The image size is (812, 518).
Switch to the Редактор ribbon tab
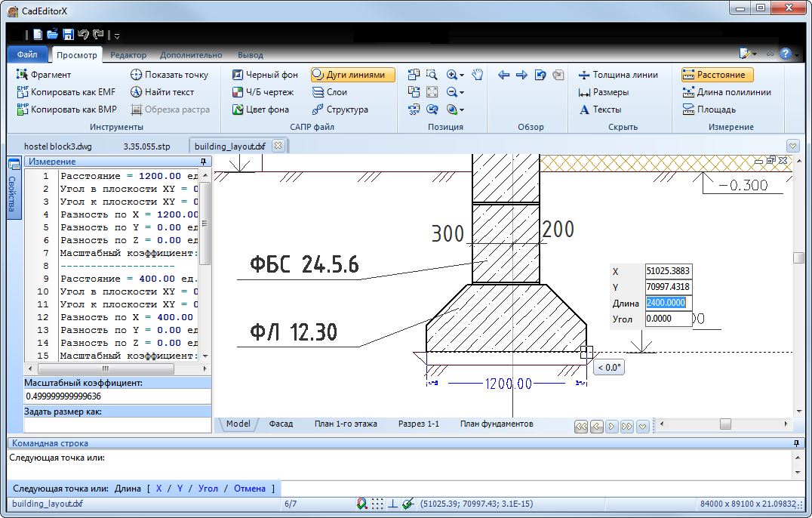128,54
